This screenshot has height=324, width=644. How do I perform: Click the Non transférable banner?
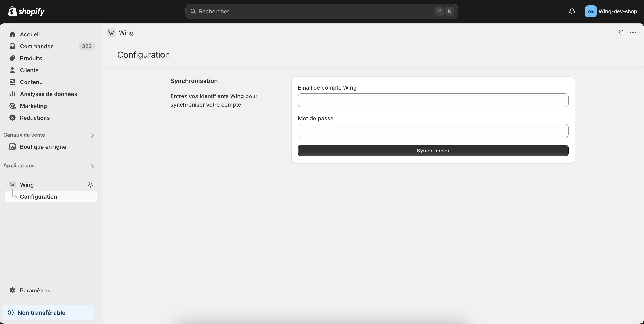pyautogui.click(x=48, y=313)
